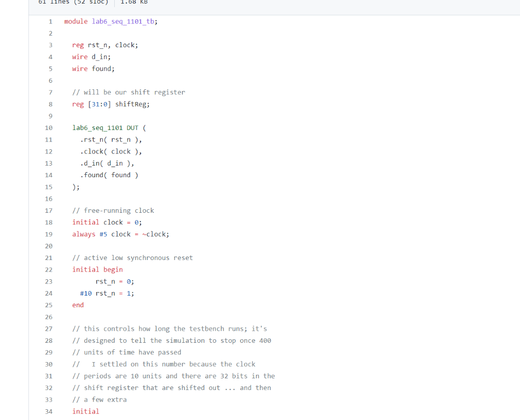The width and height of the screenshot is (520, 420).
Task: Click the #10 rst_n = 1 statement
Action: pos(107,293)
